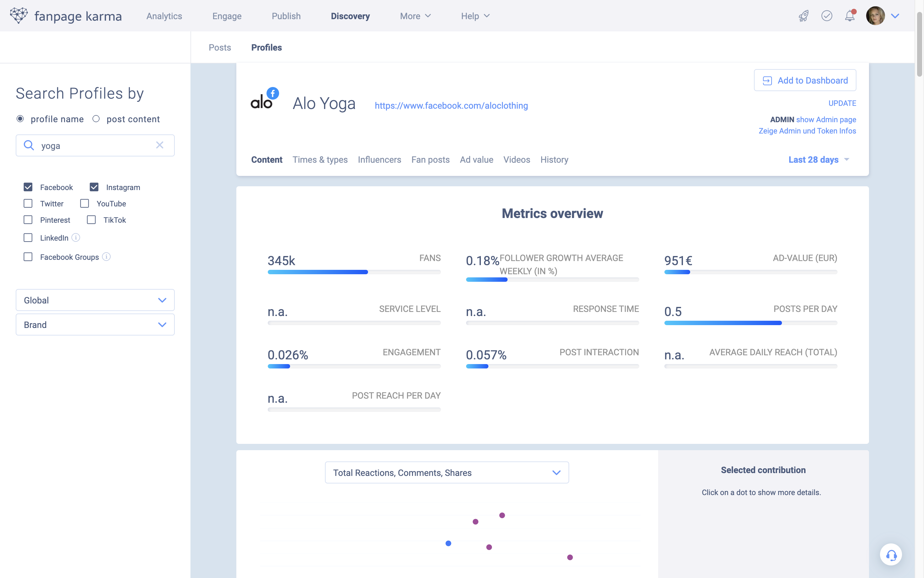Open Total Reactions, Comments, Shares dropdown
The image size is (924, 578).
pos(446,473)
